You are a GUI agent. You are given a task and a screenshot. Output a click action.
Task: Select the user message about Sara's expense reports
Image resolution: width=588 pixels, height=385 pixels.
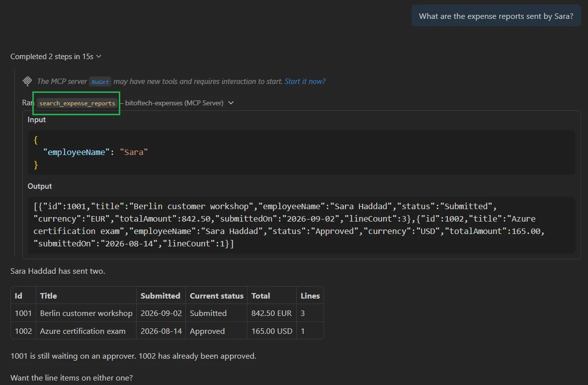coord(496,16)
